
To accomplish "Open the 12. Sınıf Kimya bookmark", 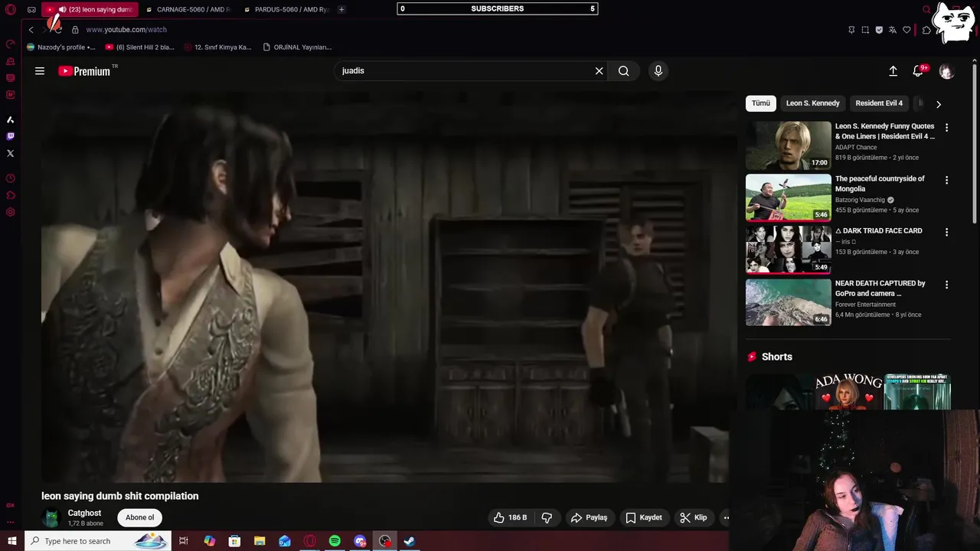I will (x=217, y=47).
